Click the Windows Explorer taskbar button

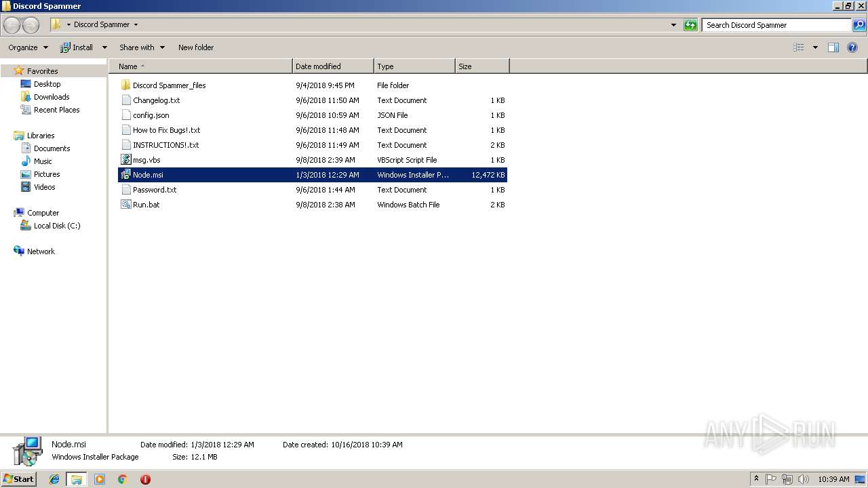coord(77,479)
